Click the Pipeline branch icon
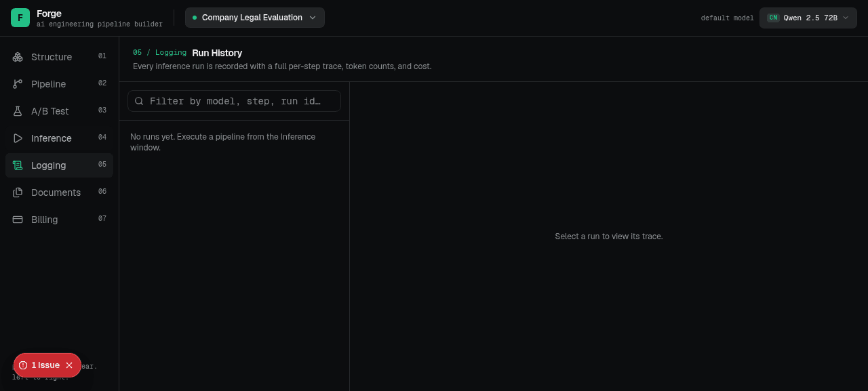868x391 pixels. (18, 84)
